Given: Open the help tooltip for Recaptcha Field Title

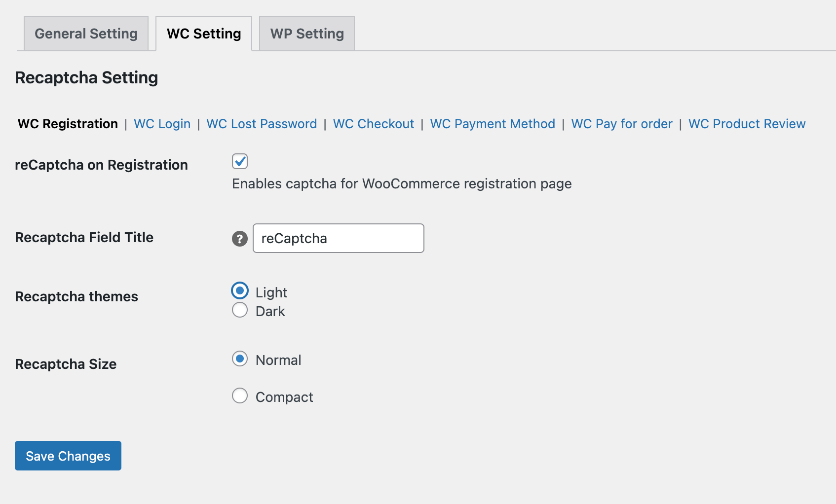Looking at the screenshot, I should (239, 239).
